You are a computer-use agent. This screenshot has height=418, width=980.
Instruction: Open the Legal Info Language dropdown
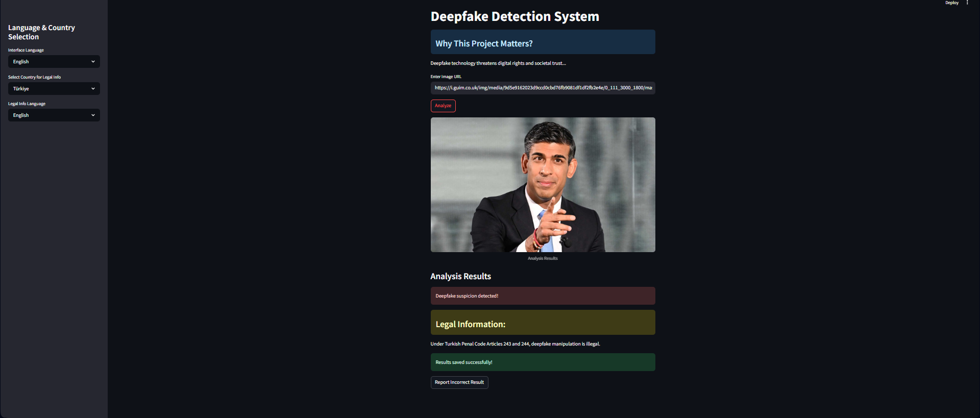tap(54, 115)
